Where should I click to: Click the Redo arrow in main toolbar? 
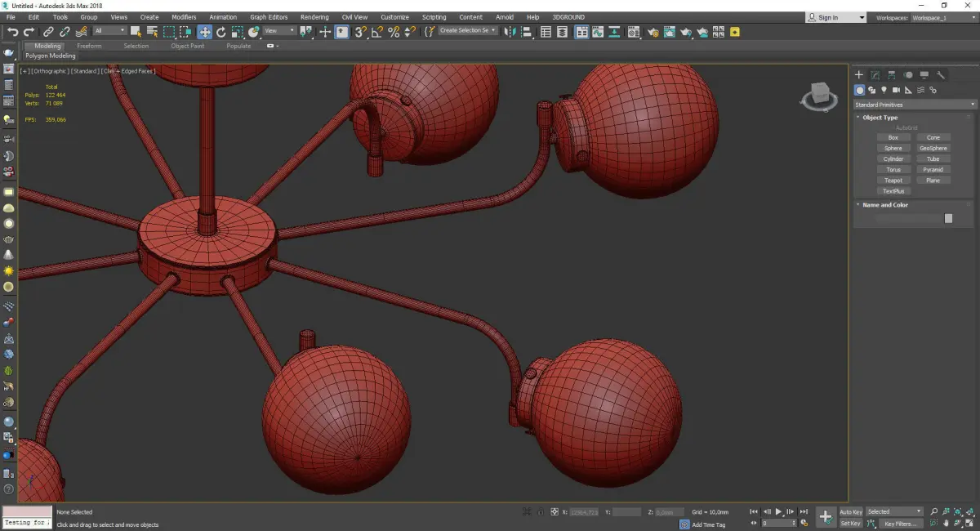coord(29,32)
